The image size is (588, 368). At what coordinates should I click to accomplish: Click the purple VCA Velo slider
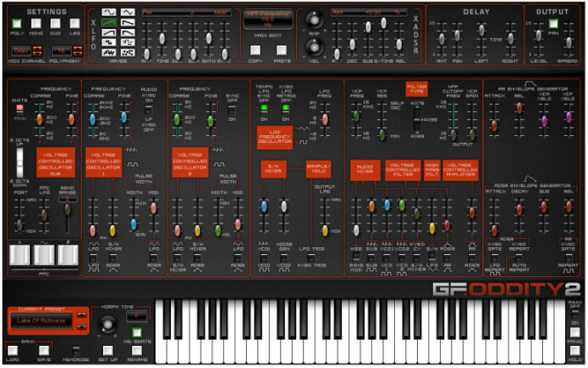click(544, 122)
